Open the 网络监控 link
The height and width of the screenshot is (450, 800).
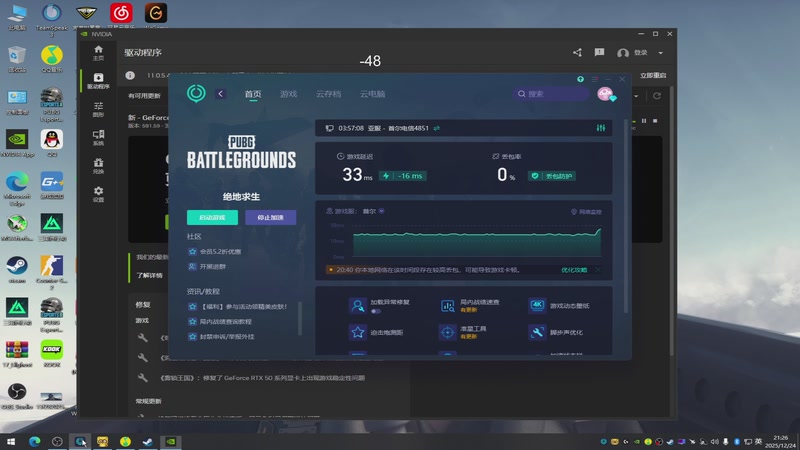(586, 212)
